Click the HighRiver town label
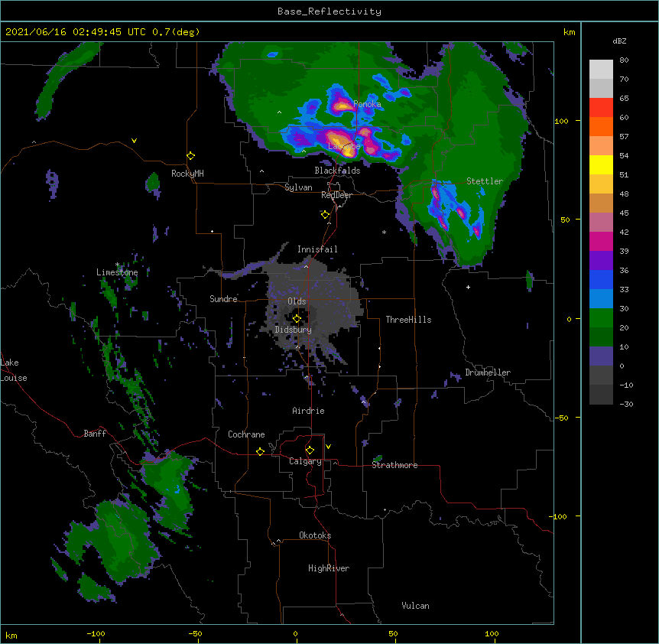 coord(329,568)
